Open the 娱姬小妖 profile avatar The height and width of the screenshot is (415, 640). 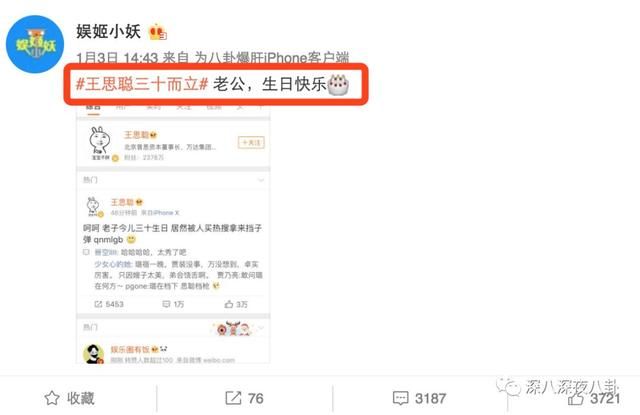point(35,44)
